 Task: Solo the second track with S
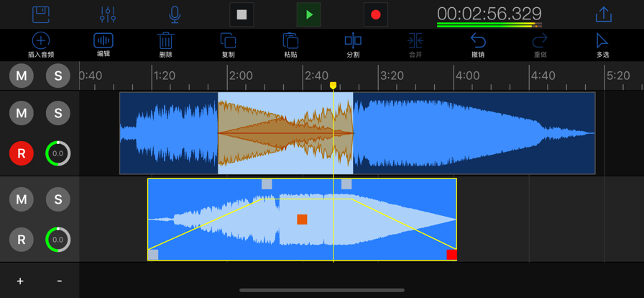58,199
